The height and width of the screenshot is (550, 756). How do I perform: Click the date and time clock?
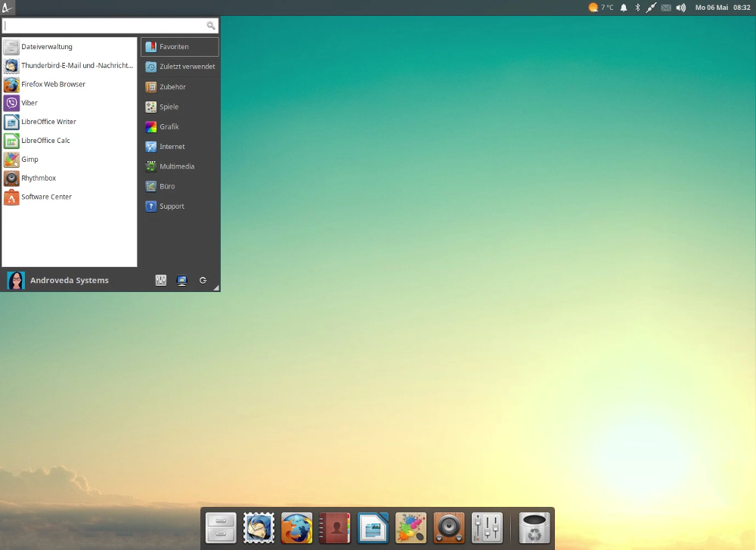[x=722, y=8]
